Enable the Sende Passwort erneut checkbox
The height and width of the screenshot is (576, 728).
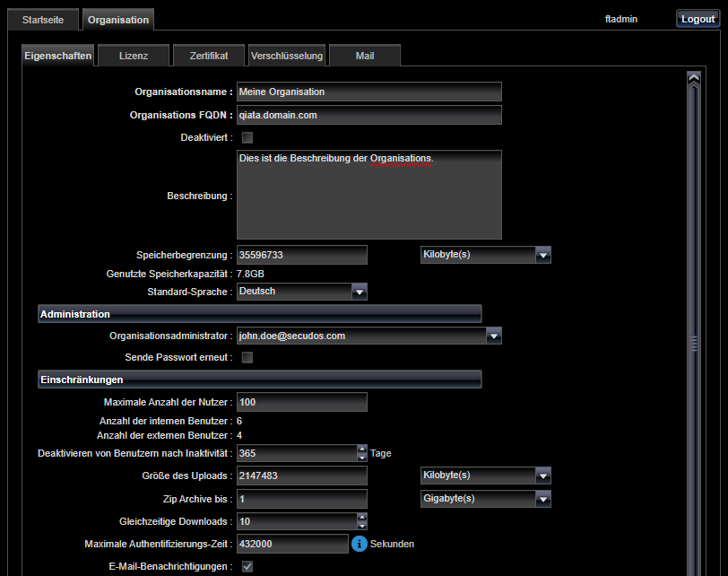247,357
